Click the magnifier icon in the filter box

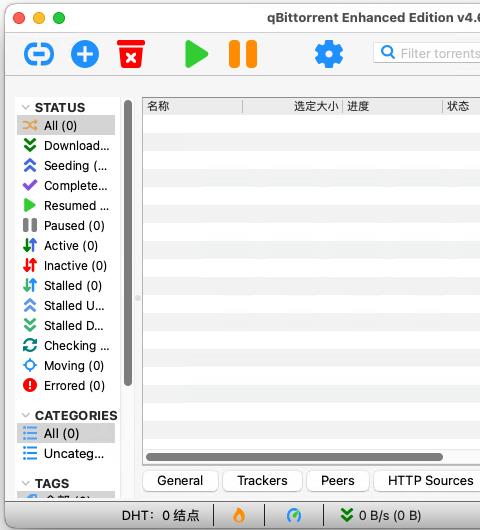pos(388,52)
